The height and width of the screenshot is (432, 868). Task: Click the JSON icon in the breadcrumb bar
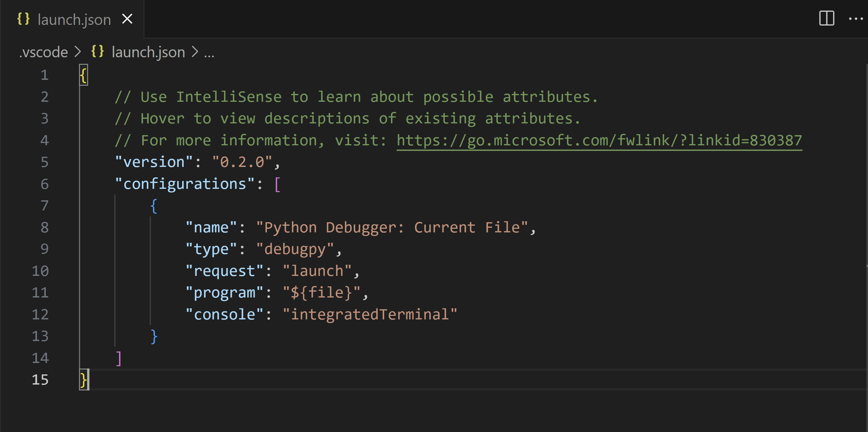point(98,51)
